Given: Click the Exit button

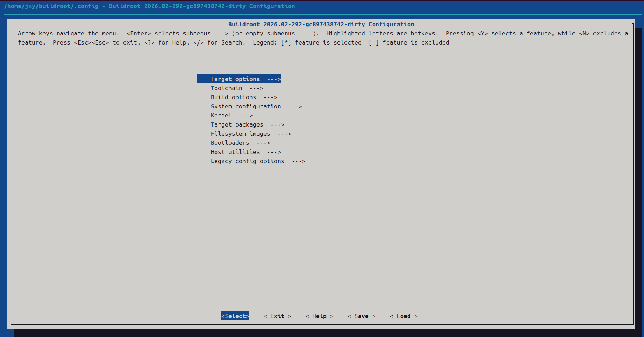Looking at the screenshot, I should (x=277, y=316).
